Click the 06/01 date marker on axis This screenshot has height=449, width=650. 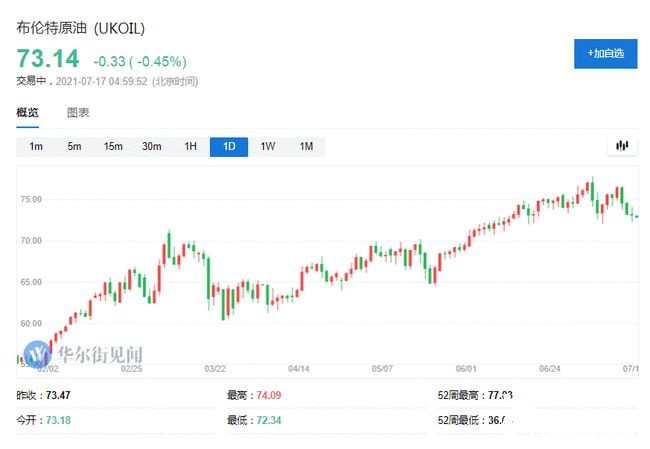pyautogui.click(x=466, y=368)
